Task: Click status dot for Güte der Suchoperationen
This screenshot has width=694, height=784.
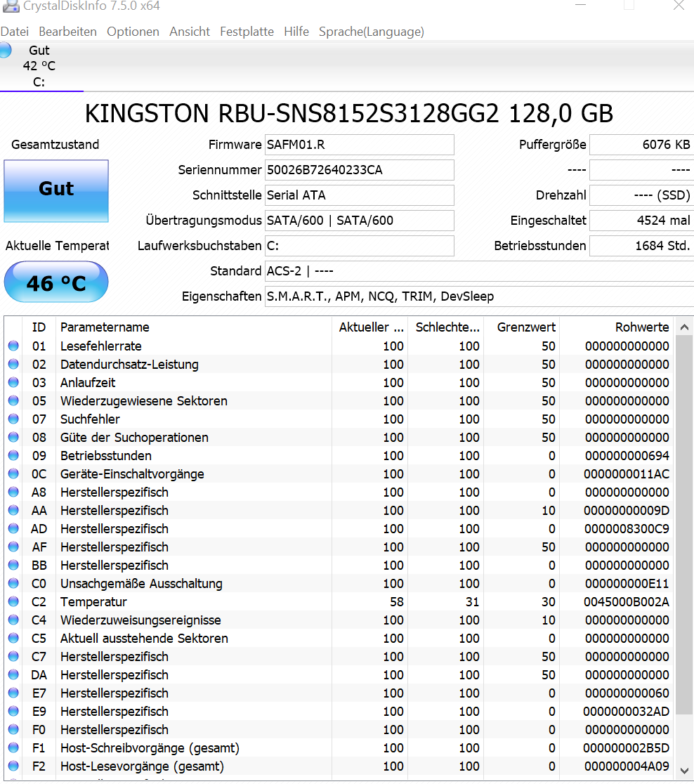Action: tap(13, 437)
